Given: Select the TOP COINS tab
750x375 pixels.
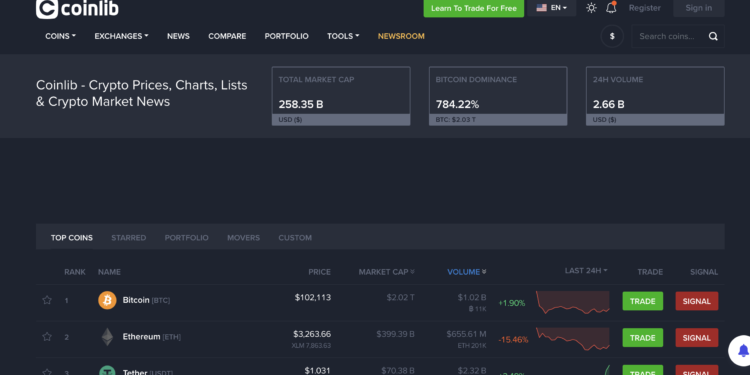Looking at the screenshot, I should click(x=72, y=238).
